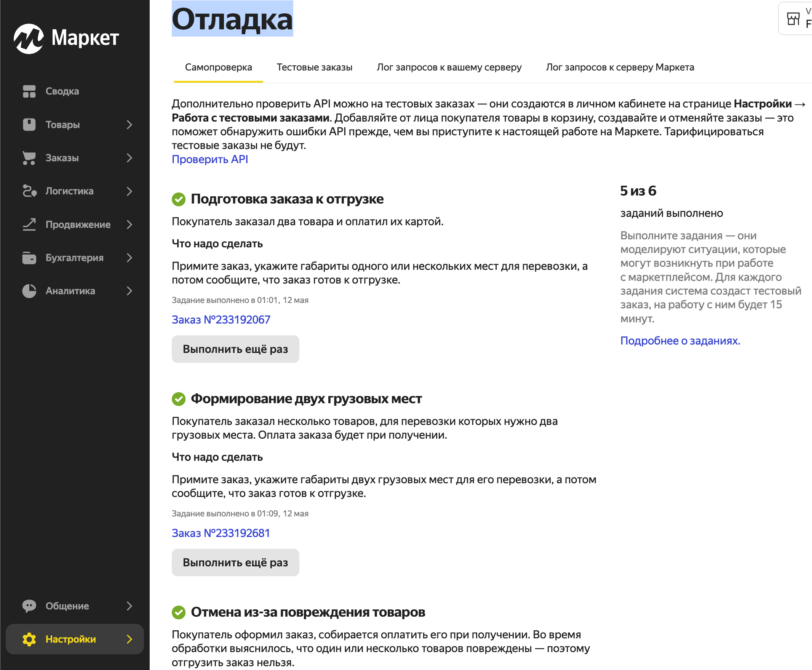Image resolution: width=812 pixels, height=670 pixels.
Task: Click the 5 из 6 progress counter
Action: pyautogui.click(x=638, y=191)
